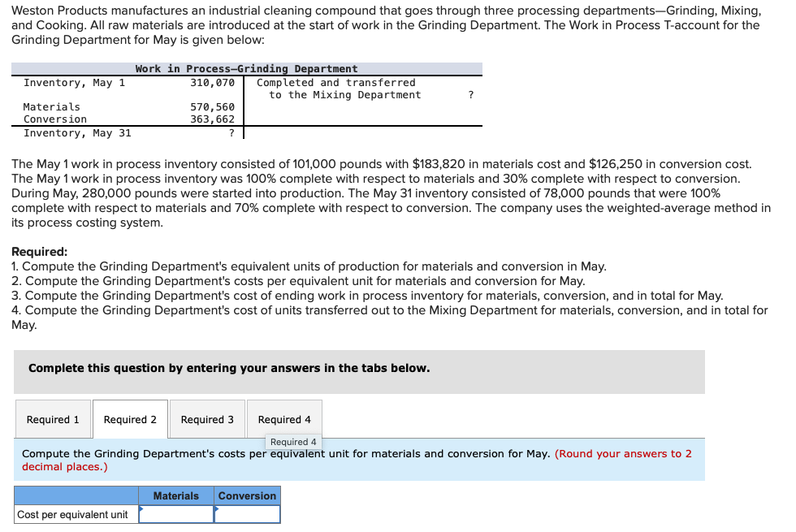The height and width of the screenshot is (532, 796).
Task: Click 'Completed and transferred' T-account text
Action: point(336,83)
